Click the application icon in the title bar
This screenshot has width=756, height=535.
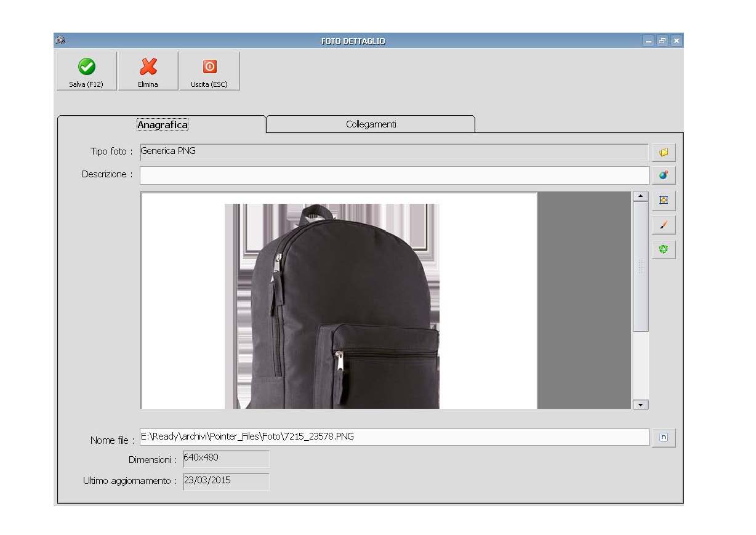60,41
